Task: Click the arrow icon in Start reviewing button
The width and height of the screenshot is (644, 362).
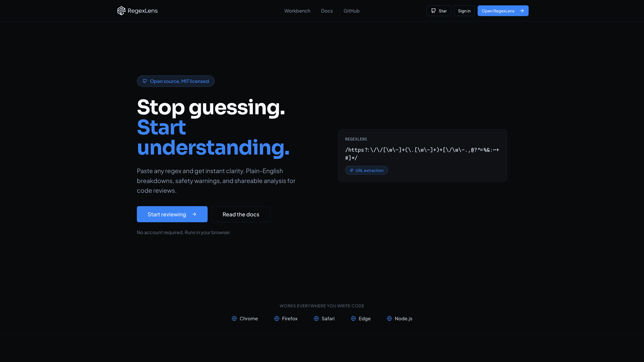Action: pos(194,214)
